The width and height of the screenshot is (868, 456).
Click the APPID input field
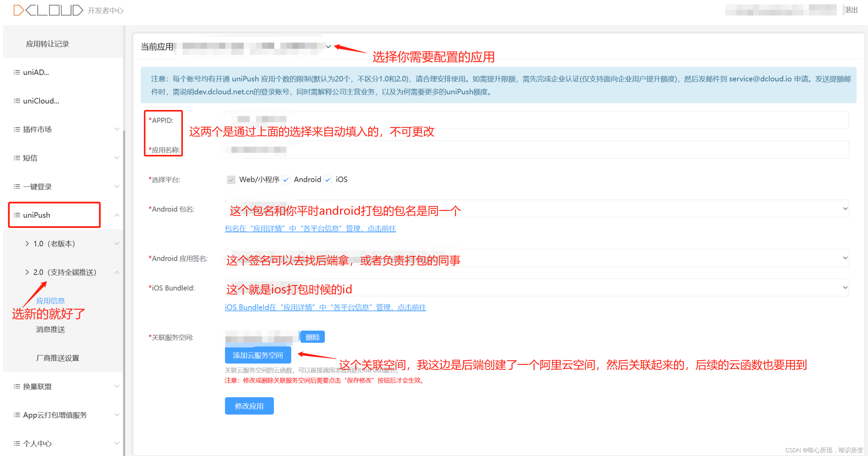[x=537, y=120]
